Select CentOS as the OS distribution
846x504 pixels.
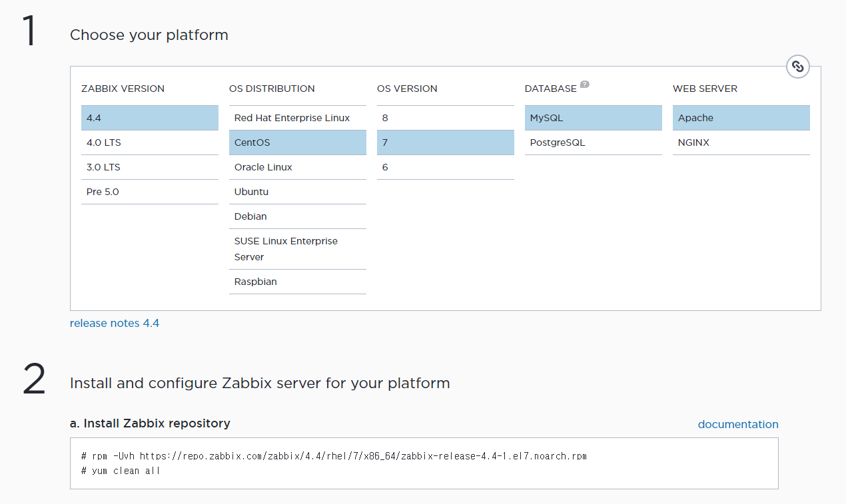point(298,142)
